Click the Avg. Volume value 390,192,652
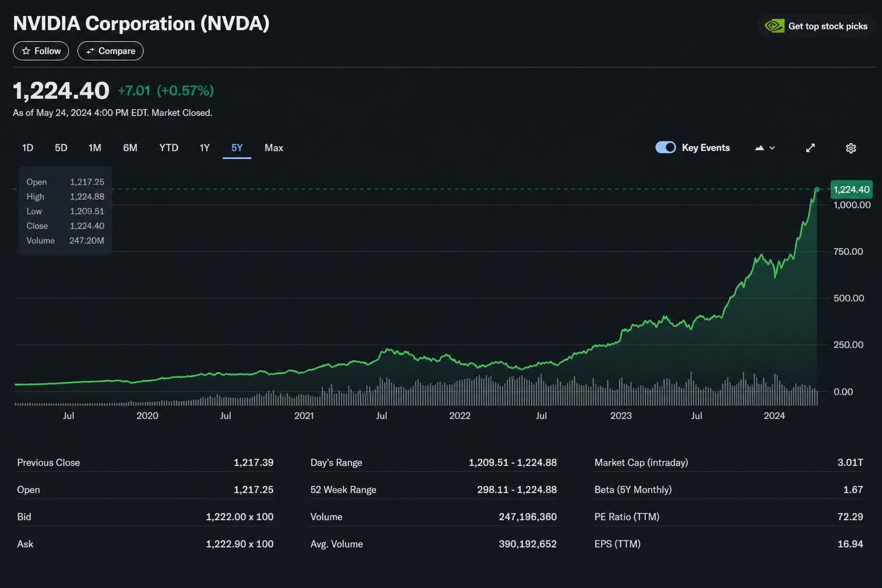Image resolution: width=882 pixels, height=588 pixels. pyautogui.click(x=528, y=544)
